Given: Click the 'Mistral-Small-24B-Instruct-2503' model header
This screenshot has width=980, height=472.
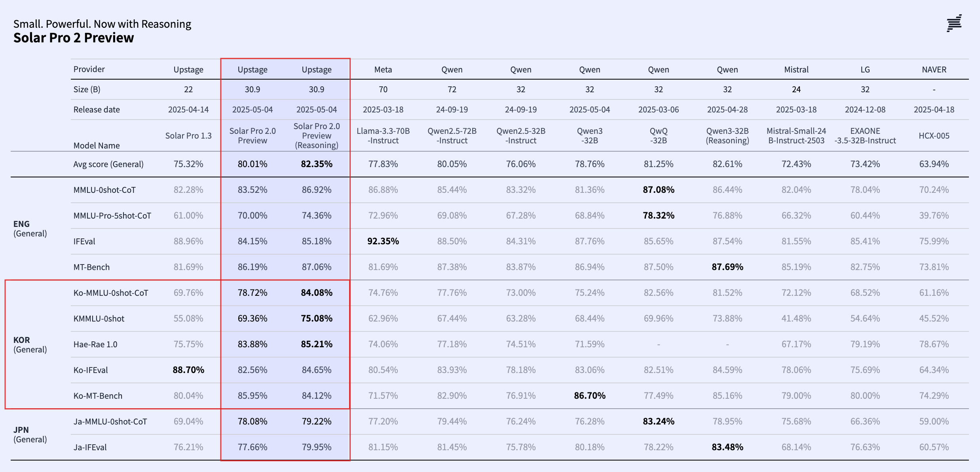Looking at the screenshot, I should pyautogui.click(x=796, y=136).
